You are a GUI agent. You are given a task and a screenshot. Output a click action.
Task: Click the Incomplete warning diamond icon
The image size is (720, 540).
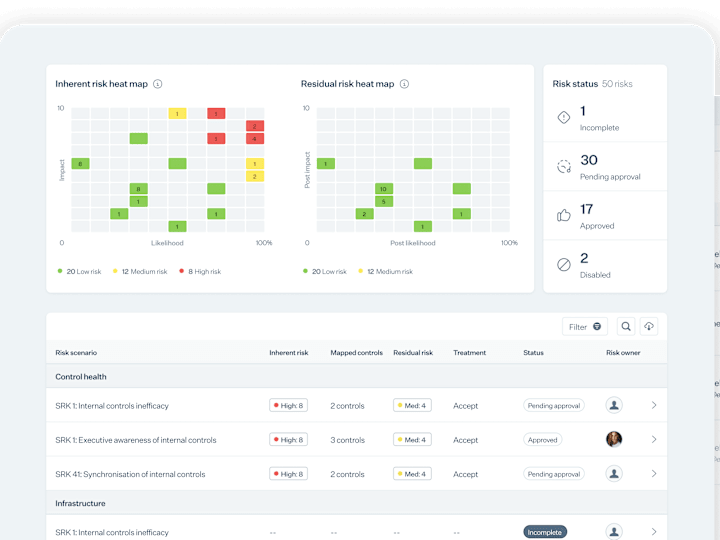564,118
